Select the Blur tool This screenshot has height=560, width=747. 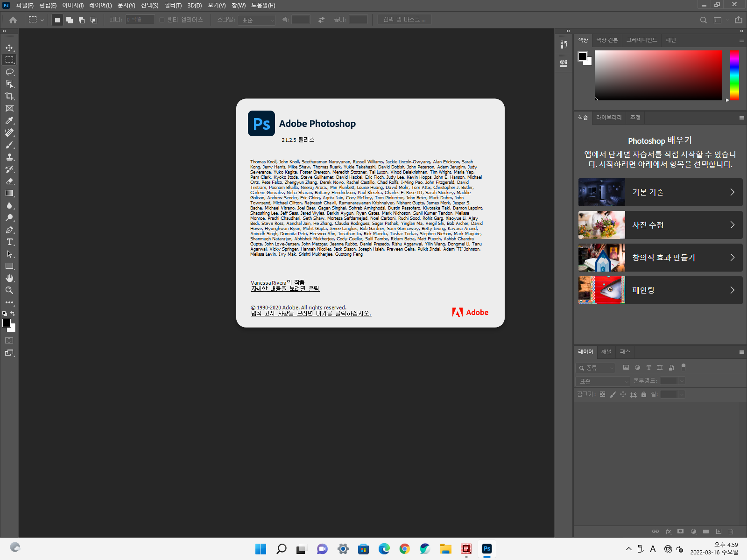9,205
